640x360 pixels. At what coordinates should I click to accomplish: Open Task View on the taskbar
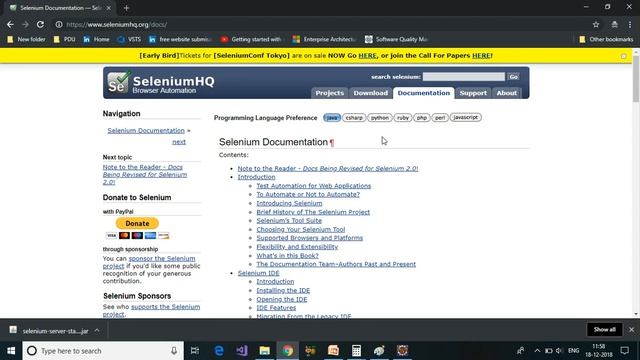[195, 351]
